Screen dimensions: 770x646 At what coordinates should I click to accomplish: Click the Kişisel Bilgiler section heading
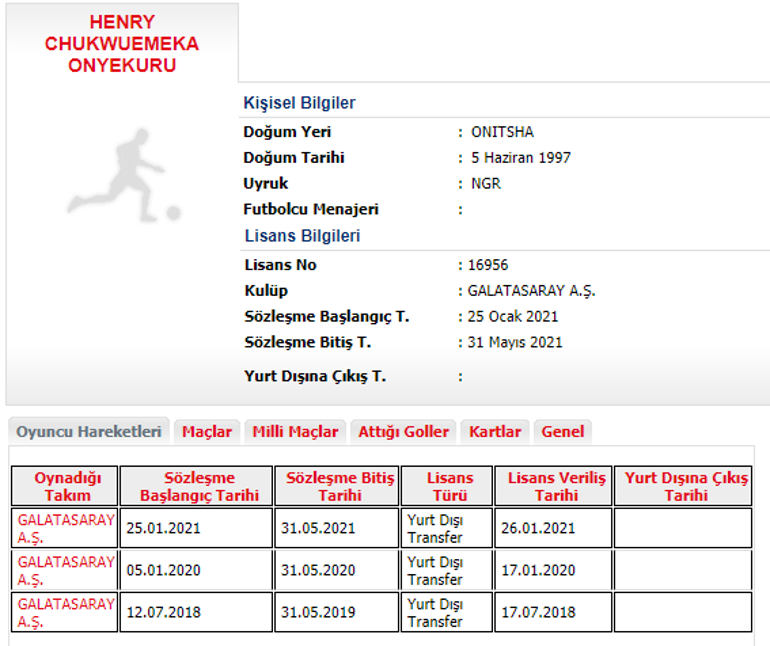tap(299, 103)
